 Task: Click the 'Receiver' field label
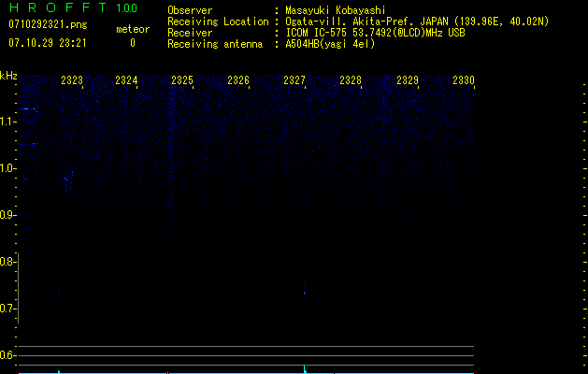click(190, 33)
